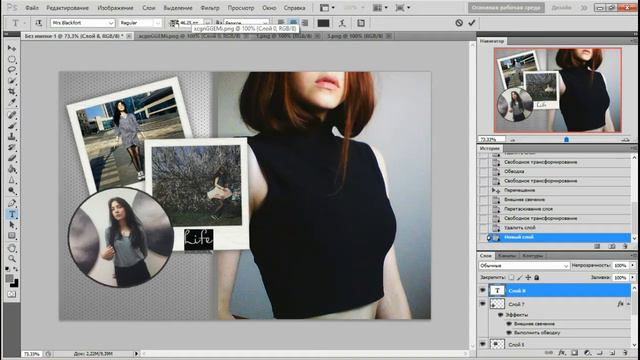Switch to the Каналы tab

coord(507,256)
